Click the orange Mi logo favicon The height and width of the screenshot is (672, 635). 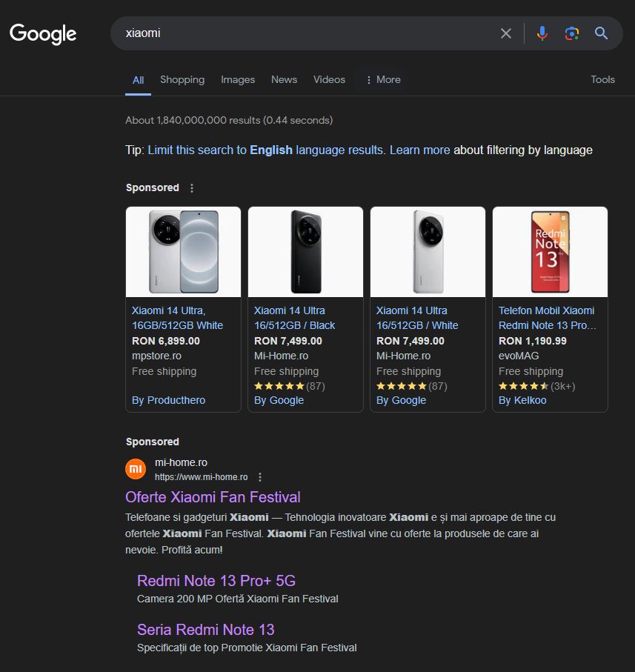tap(136, 469)
